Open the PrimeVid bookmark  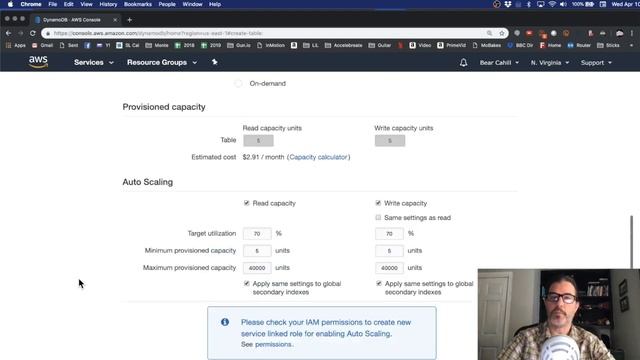(x=451, y=45)
